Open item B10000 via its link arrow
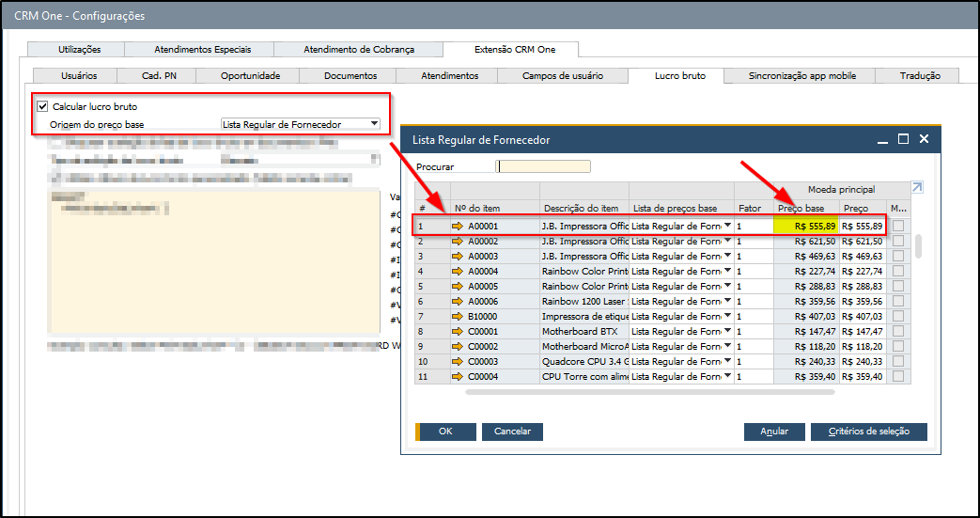 459,316
